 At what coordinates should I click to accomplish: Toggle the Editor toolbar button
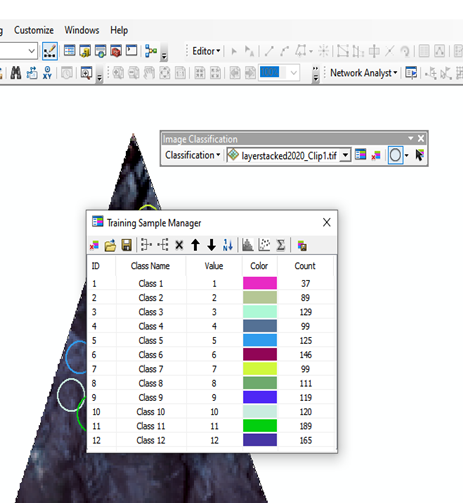50,51
